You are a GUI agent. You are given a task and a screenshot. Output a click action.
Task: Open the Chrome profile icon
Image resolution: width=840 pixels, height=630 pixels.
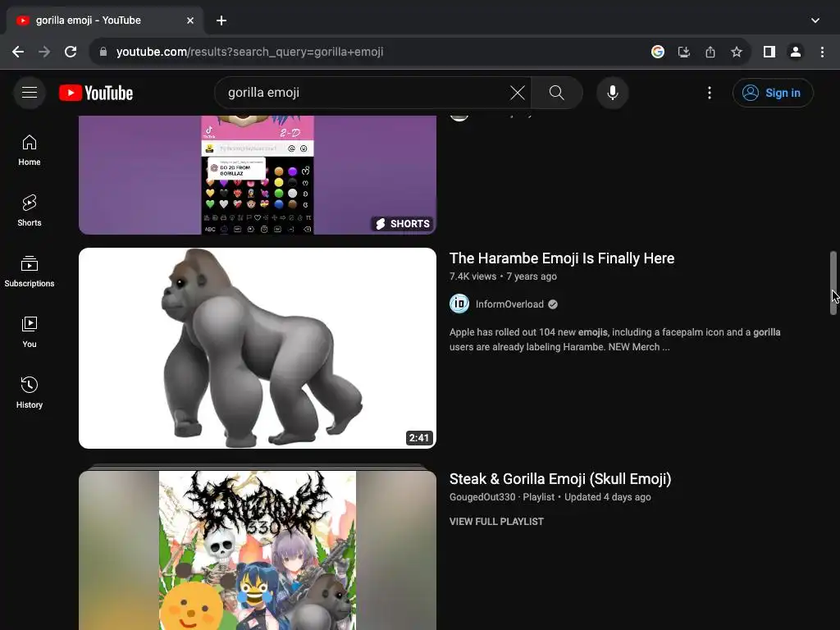coord(796,52)
